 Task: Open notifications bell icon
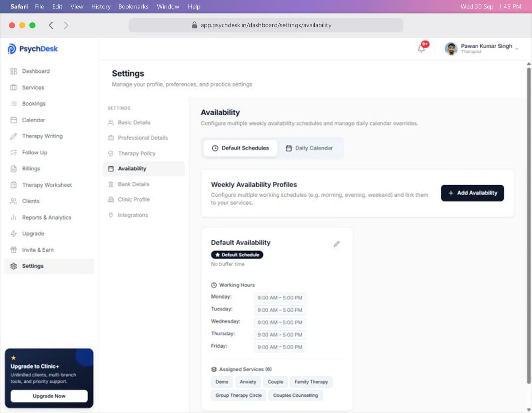pyautogui.click(x=422, y=48)
